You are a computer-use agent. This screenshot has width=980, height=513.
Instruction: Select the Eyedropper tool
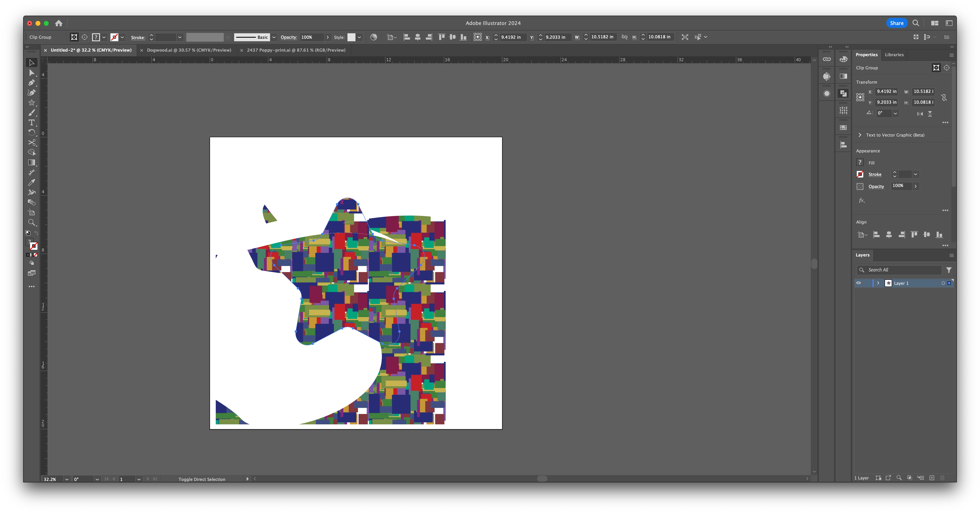coord(32,183)
